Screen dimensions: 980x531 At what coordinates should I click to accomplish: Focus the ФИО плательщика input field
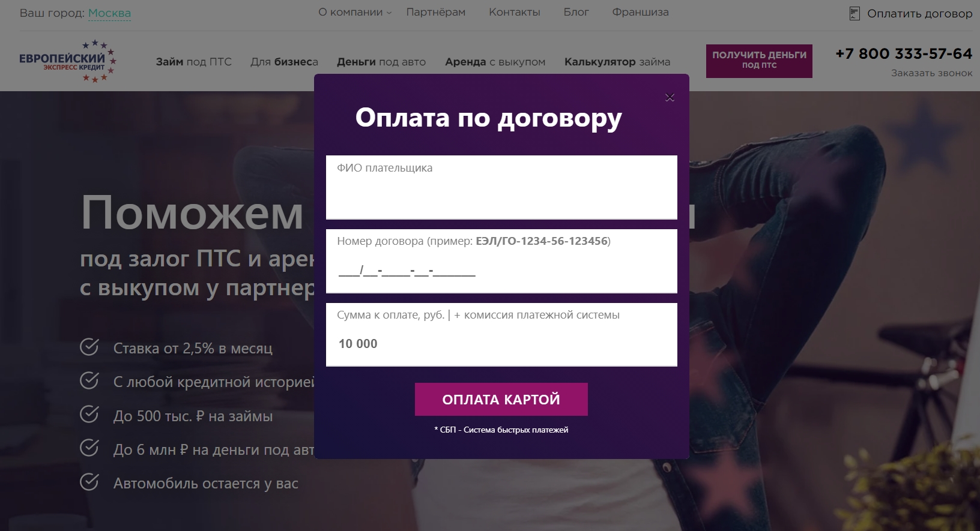click(x=501, y=187)
